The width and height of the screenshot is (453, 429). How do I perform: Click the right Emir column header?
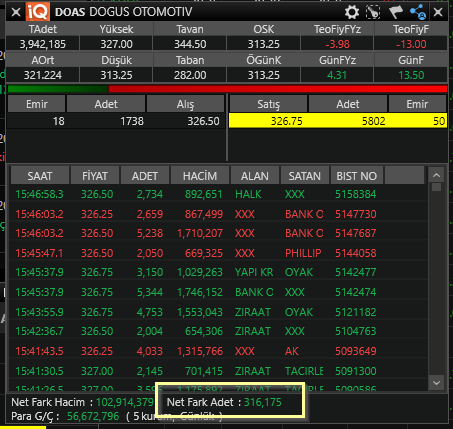click(417, 104)
